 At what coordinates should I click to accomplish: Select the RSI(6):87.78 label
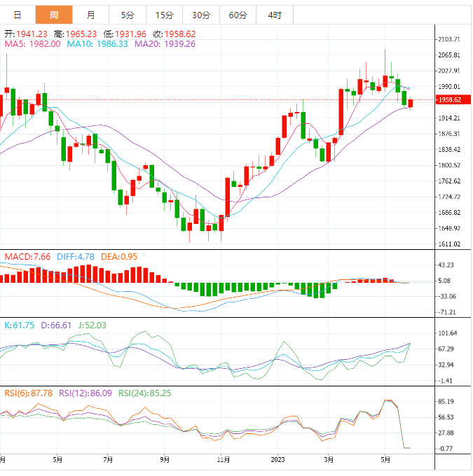[x=29, y=393]
